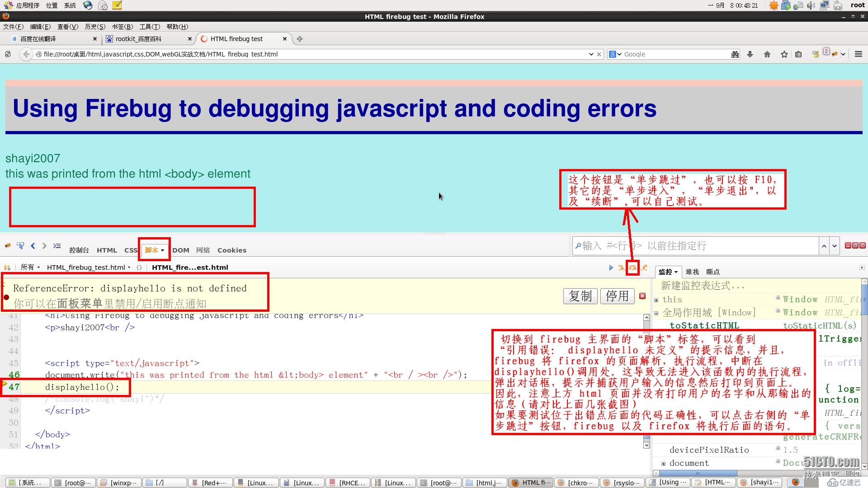Screen dimensions: 868x488
Task: Collapse the Firebug side panel toggle arrow
Action: (862, 268)
